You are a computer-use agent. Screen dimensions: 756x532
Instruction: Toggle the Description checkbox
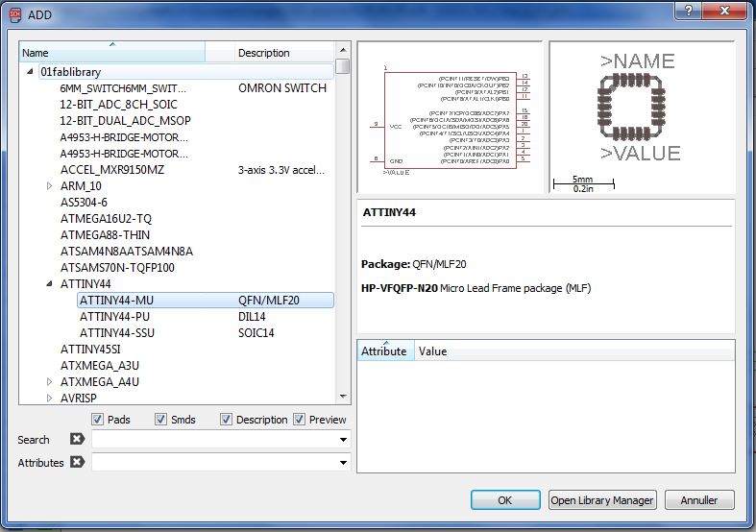pos(226,420)
